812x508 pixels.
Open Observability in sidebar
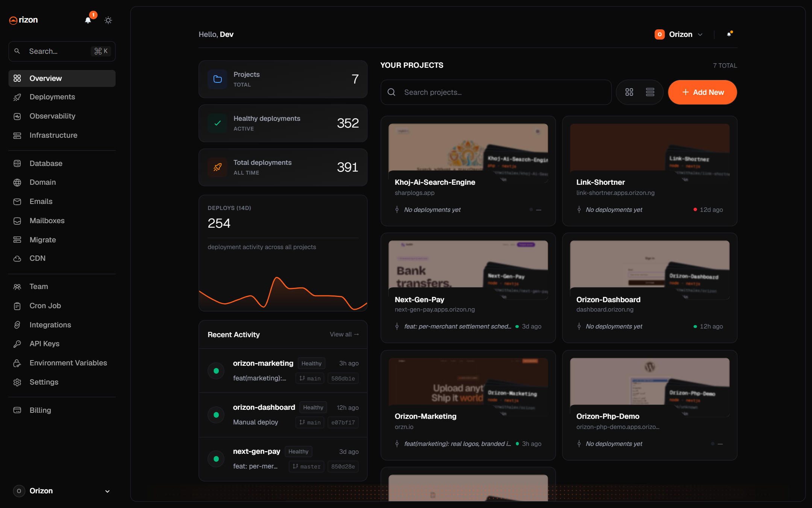(62, 116)
